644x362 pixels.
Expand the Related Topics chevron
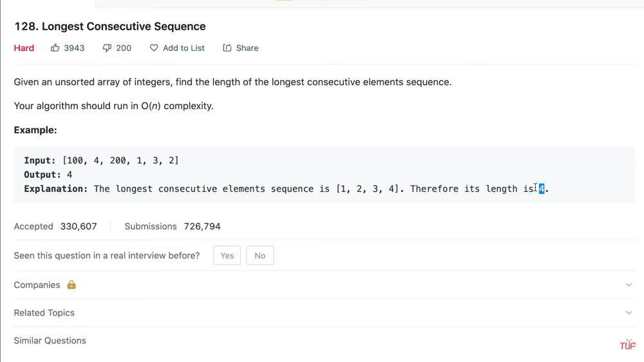629,313
